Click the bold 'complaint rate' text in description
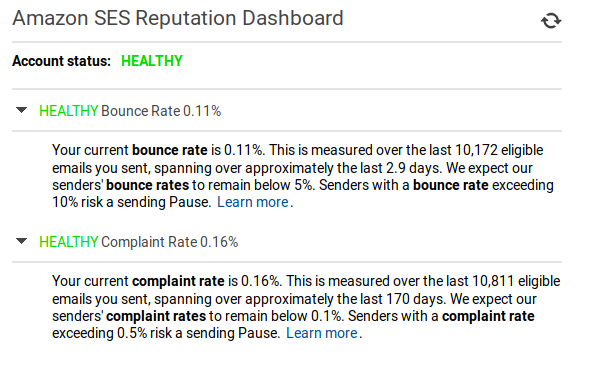 [178, 281]
